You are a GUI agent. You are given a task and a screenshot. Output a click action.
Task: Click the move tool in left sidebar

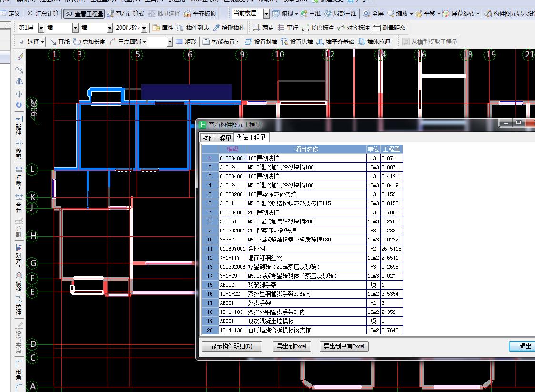click(x=19, y=94)
